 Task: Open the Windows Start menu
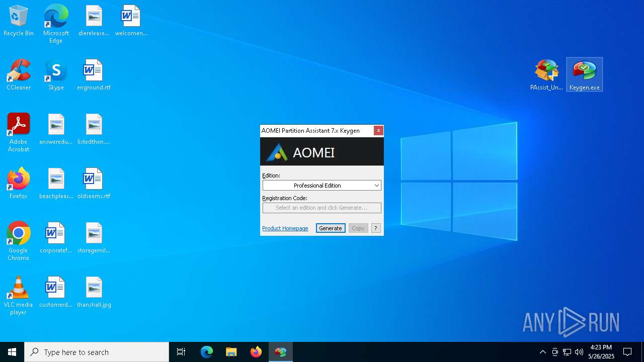(12, 352)
